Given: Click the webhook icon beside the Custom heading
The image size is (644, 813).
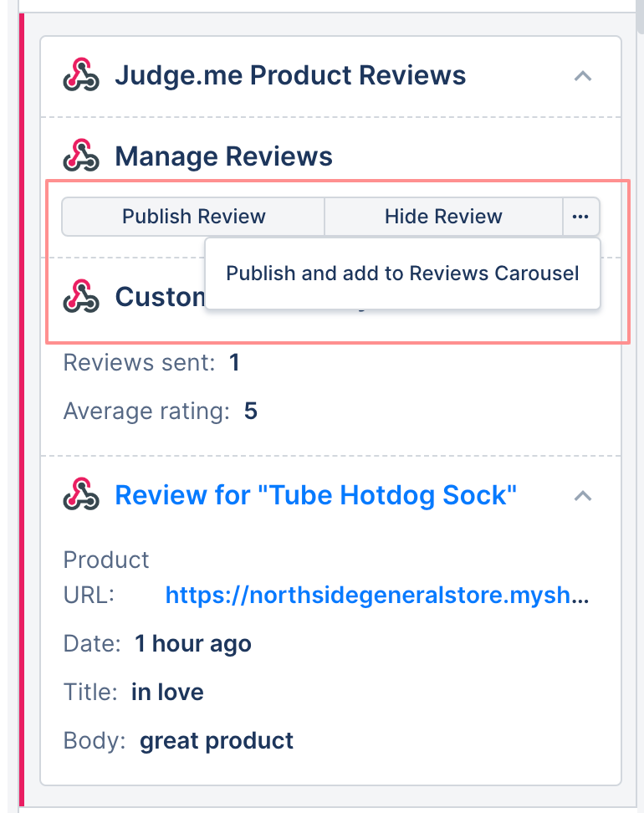Looking at the screenshot, I should [81, 297].
